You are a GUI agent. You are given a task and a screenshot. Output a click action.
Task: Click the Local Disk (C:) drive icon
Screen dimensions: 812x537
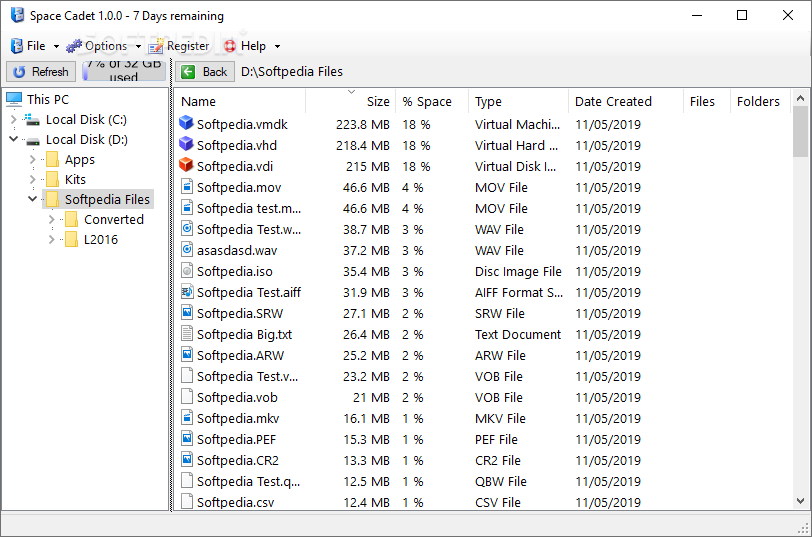click(x=32, y=120)
